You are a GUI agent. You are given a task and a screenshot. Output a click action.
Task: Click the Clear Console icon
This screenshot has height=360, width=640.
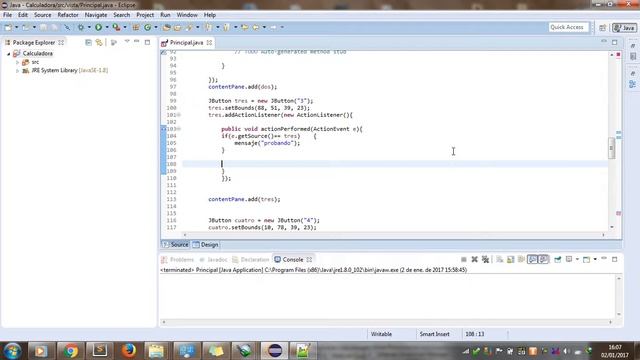(500, 260)
